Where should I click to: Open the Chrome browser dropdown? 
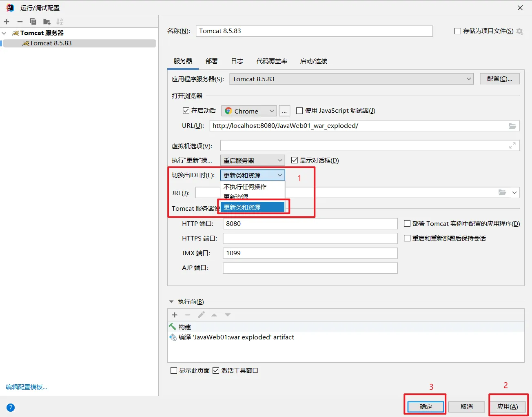249,111
